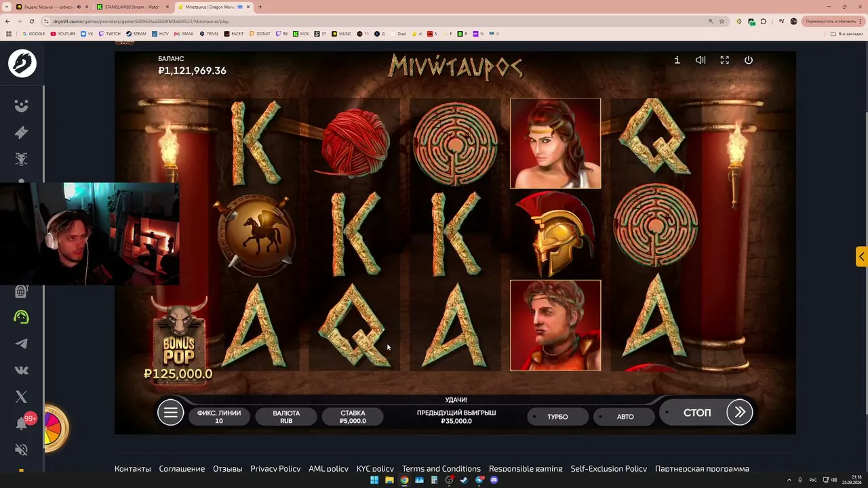Bookmark this page with the star icon
Screen dimensions: 868x488
point(722,22)
